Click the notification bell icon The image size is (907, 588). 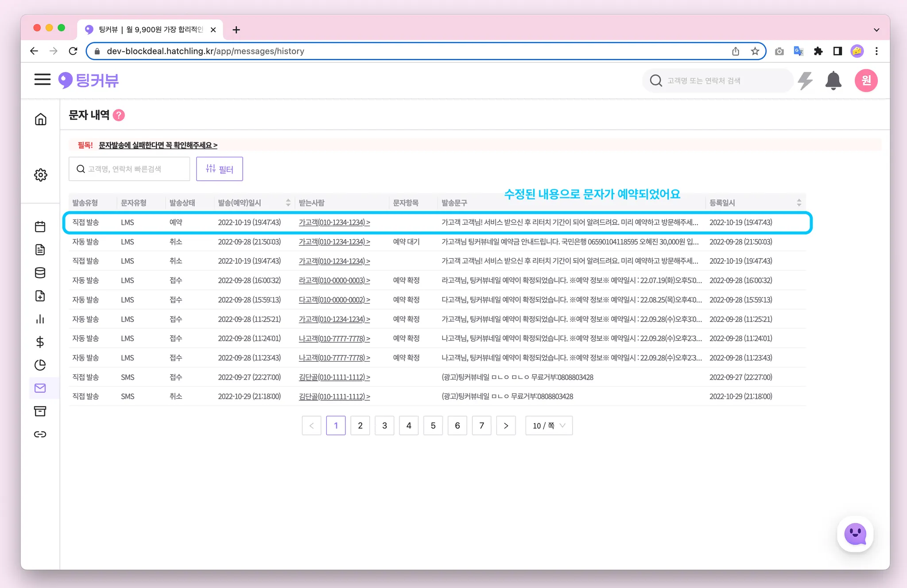pos(833,81)
